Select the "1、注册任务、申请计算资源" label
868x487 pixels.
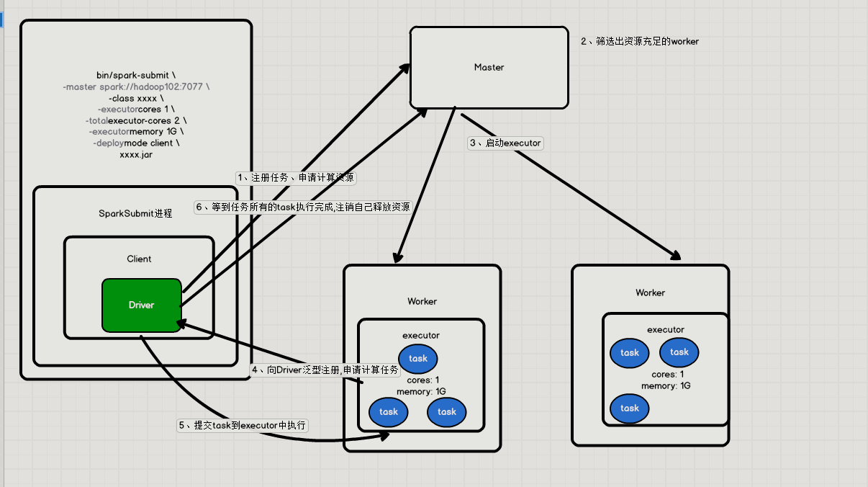tap(296, 177)
